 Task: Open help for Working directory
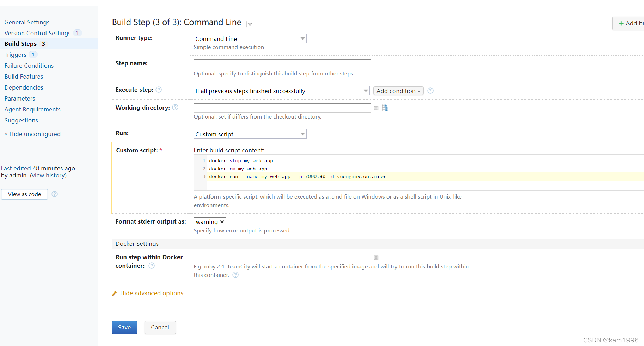click(x=175, y=107)
